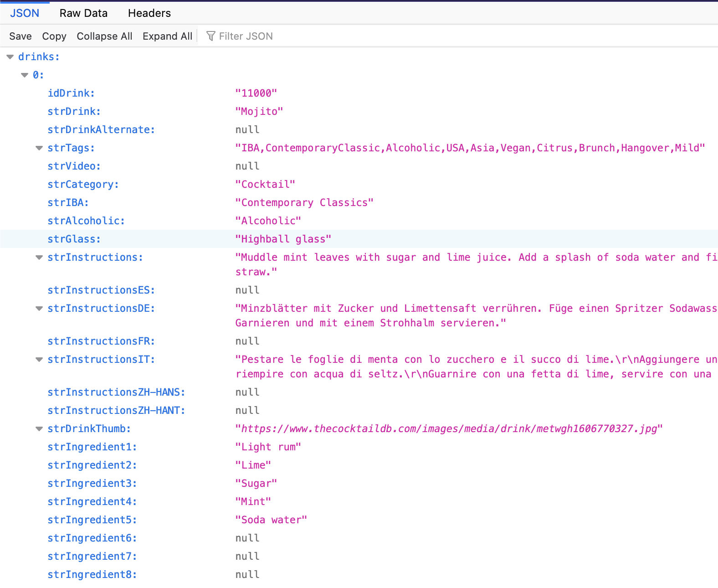Screen dimensions: 718x588
Task: Select the strTags key label
Action: [x=71, y=148]
